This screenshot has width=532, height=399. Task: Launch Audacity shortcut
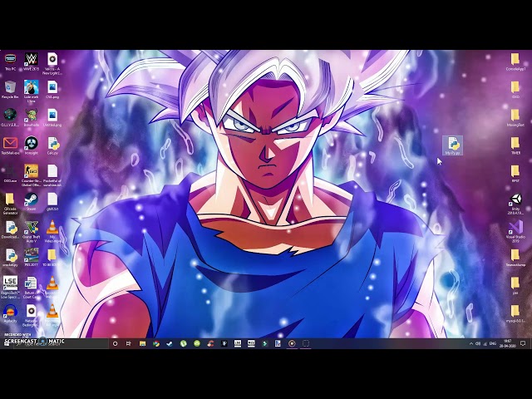[10, 313]
